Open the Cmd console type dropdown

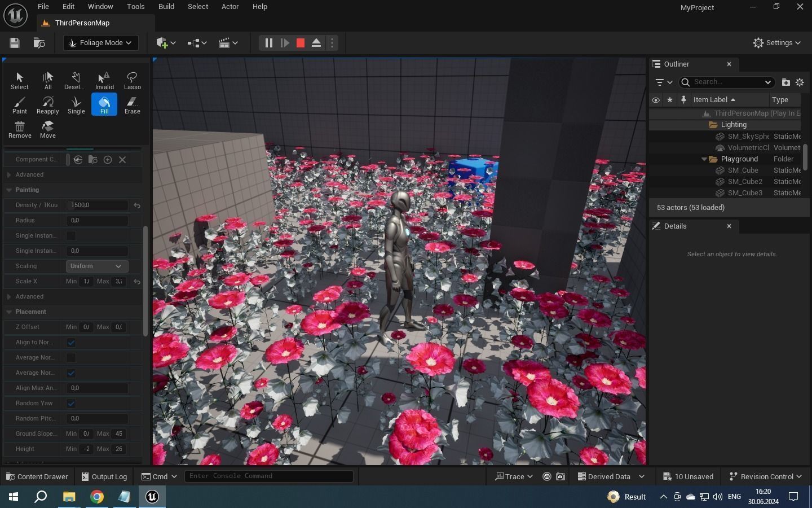[x=159, y=477]
